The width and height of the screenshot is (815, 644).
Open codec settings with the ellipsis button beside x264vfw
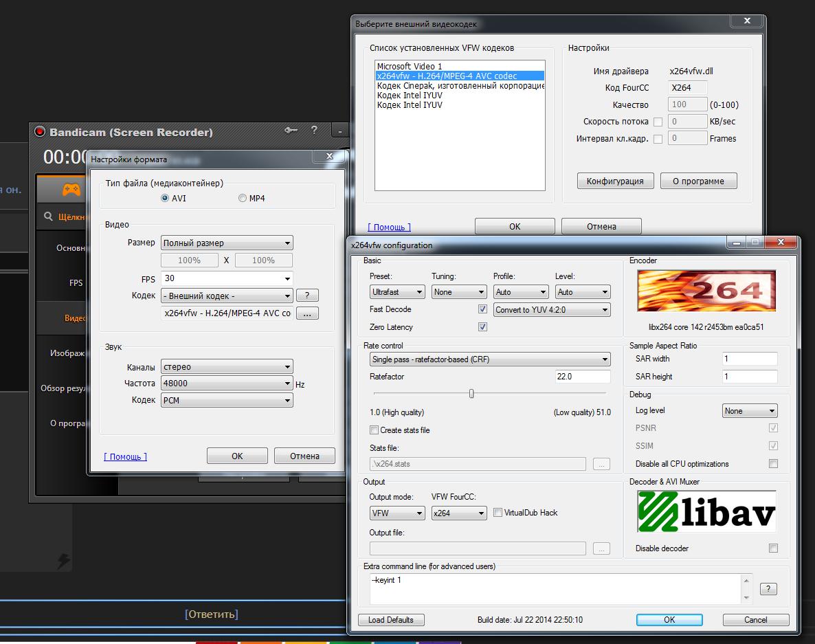pyautogui.click(x=307, y=313)
